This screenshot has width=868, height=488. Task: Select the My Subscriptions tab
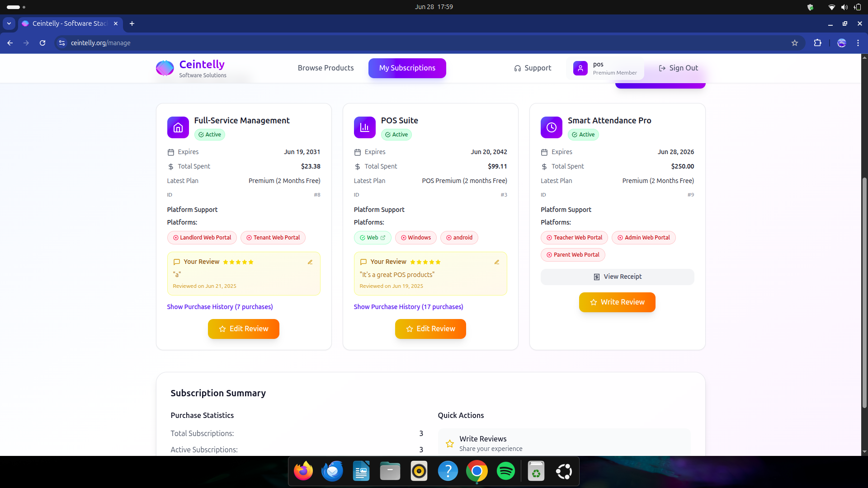(x=407, y=68)
